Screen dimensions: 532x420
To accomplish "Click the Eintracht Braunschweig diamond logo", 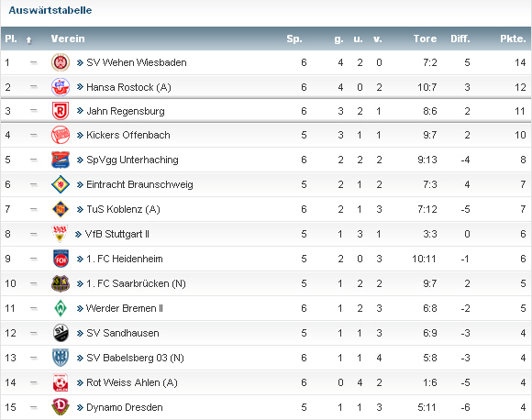I will coord(61,184).
